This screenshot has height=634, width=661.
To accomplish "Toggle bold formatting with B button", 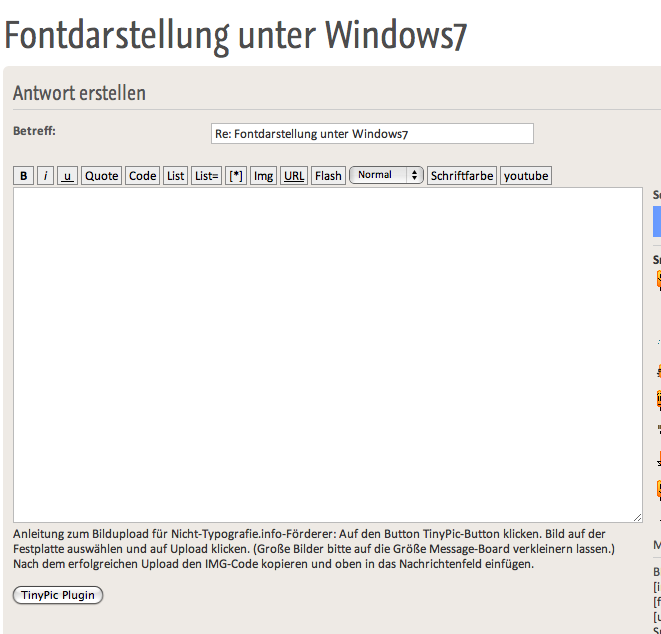I will 24,175.
